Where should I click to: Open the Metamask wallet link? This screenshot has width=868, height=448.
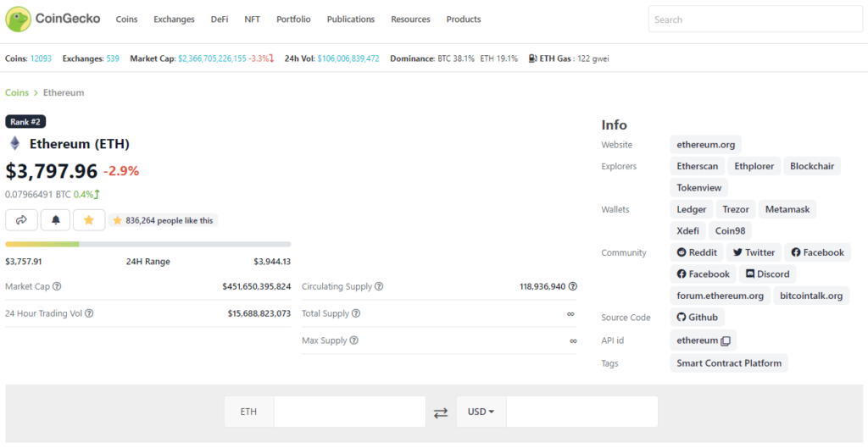(x=787, y=210)
